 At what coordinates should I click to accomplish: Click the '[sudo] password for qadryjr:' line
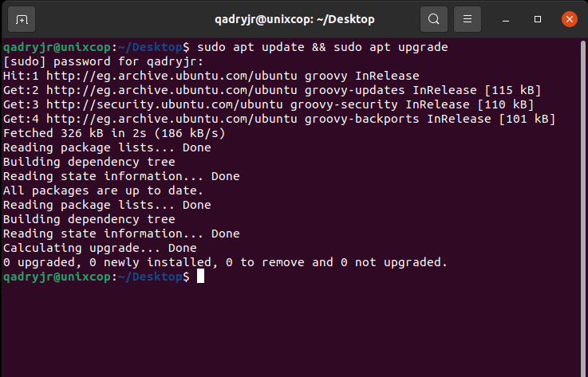[x=103, y=61]
